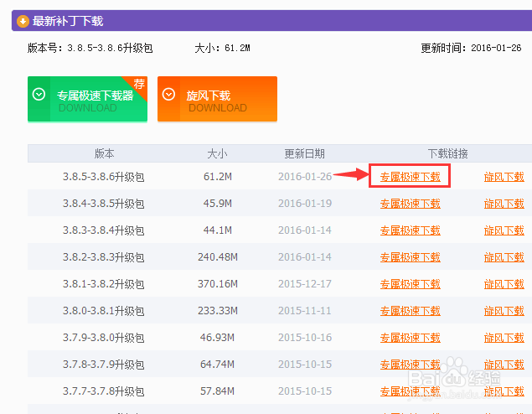This screenshot has height=414, width=532.
Task: Click the 荐 recommended corner badge
Action: (x=138, y=84)
